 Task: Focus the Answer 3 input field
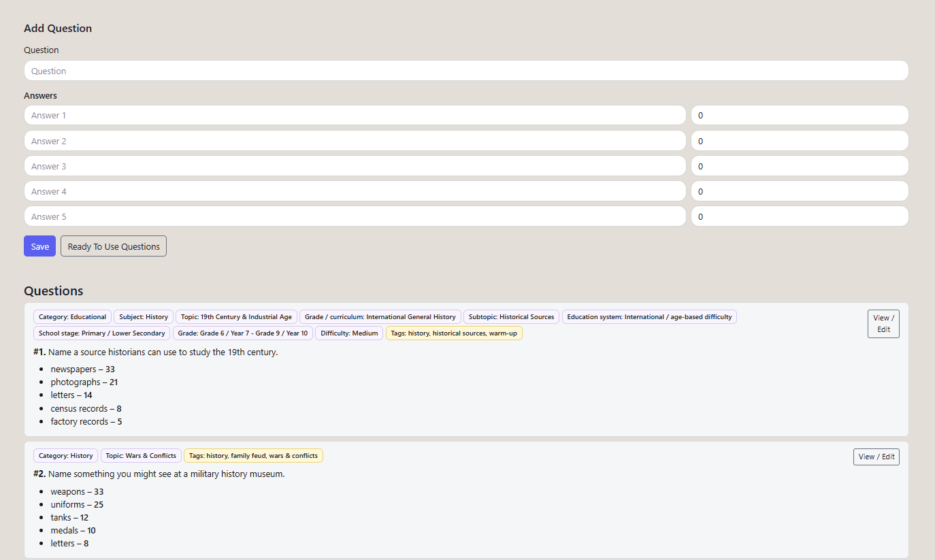click(355, 166)
